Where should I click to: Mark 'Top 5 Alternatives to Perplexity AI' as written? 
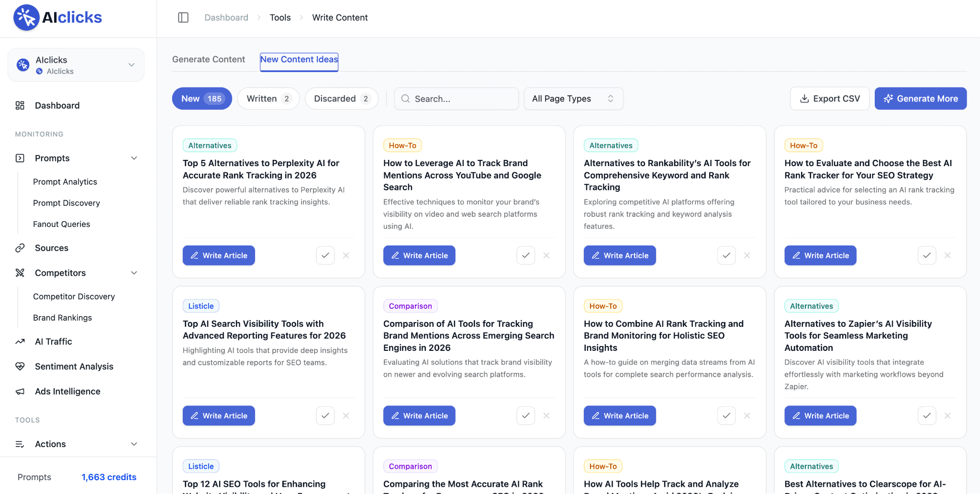325,256
